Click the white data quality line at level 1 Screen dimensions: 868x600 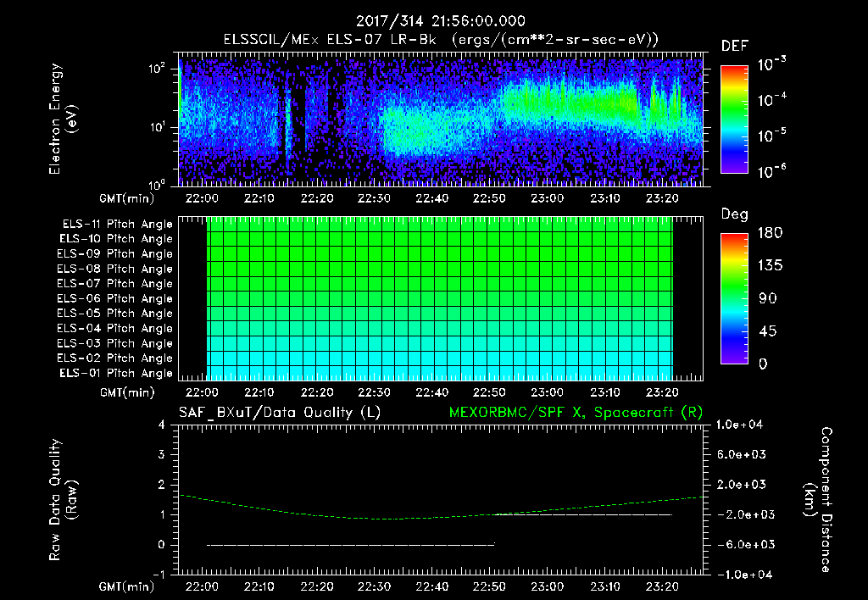tap(583, 514)
